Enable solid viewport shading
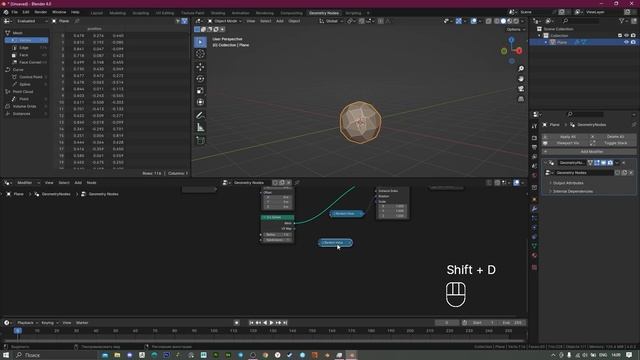Screen dimensions: 640x360 point(503,21)
